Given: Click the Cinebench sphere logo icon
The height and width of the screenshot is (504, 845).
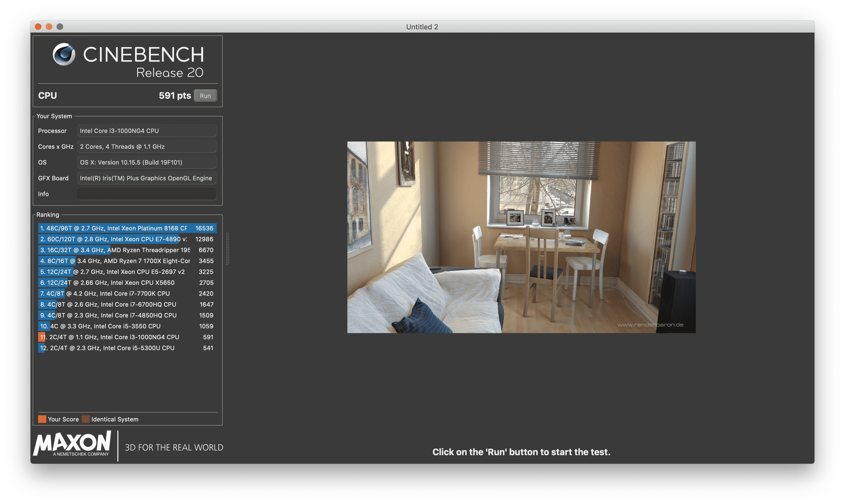Looking at the screenshot, I should [64, 54].
